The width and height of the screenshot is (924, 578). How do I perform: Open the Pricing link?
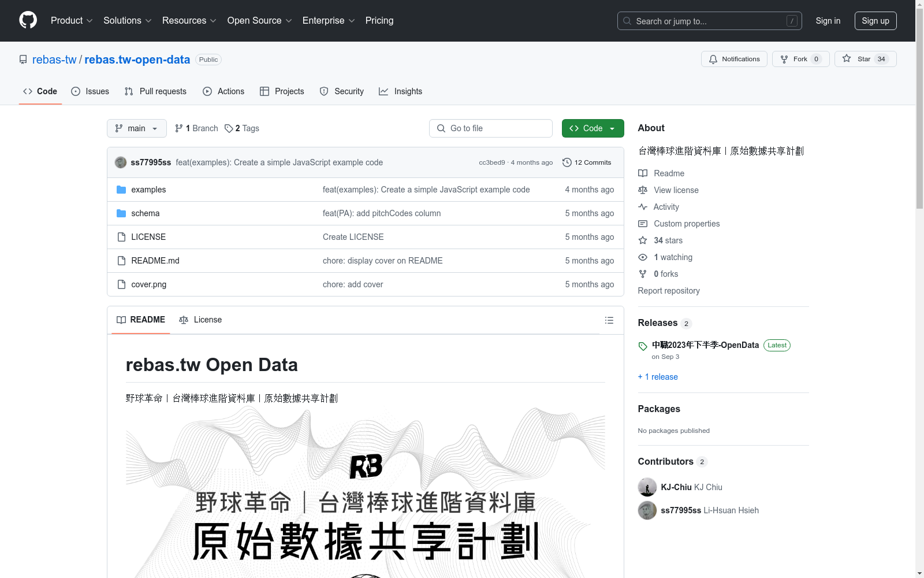click(379, 21)
